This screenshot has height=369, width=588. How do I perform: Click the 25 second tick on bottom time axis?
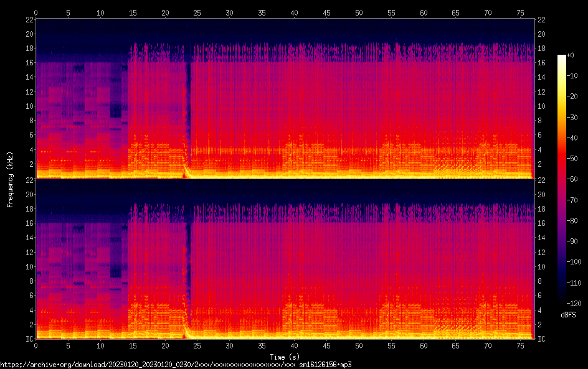(x=197, y=345)
